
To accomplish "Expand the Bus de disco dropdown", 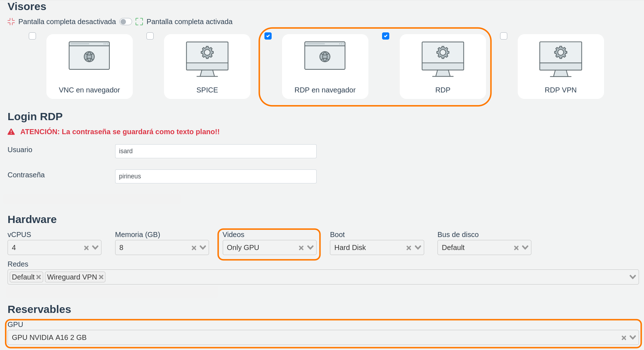I will [x=525, y=247].
